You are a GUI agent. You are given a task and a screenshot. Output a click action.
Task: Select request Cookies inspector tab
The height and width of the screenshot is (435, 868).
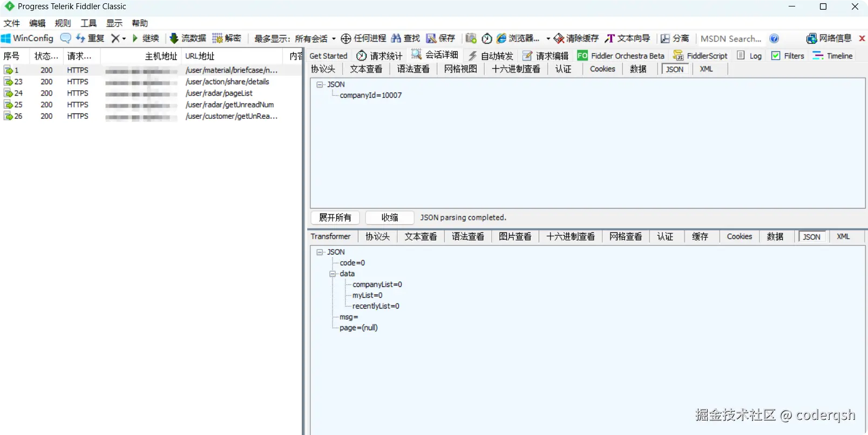(x=602, y=69)
